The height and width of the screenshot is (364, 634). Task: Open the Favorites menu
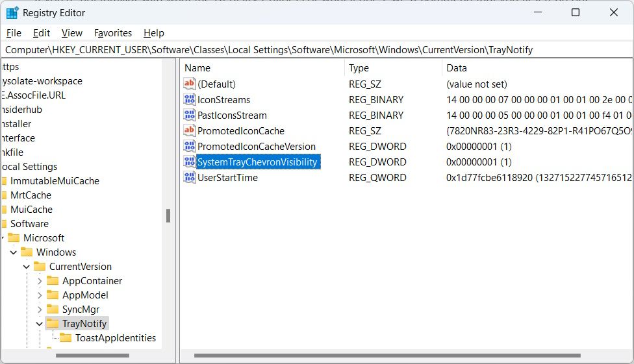(113, 33)
